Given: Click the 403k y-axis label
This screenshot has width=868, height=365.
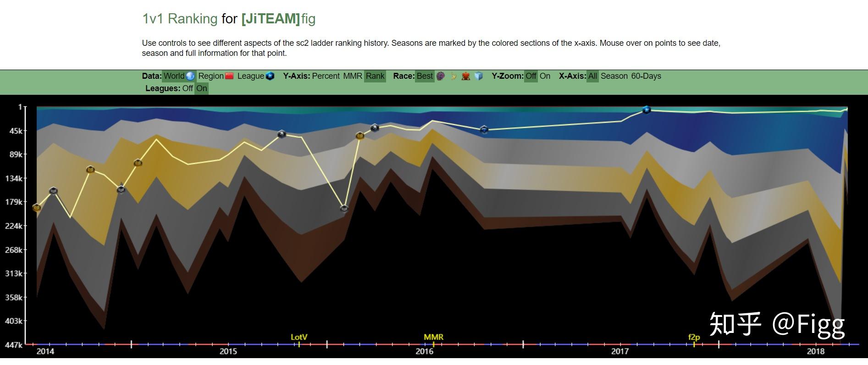Looking at the screenshot, I should [13, 321].
